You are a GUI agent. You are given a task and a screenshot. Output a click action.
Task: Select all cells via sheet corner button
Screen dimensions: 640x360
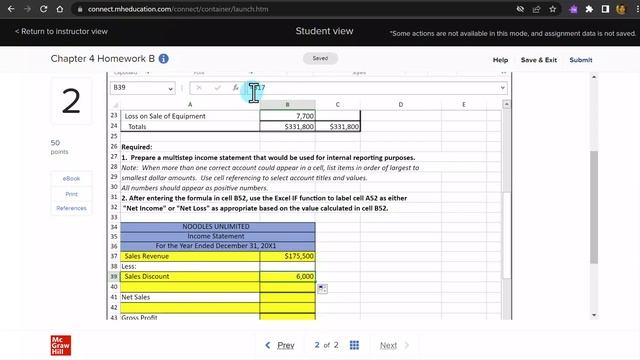pyautogui.click(x=116, y=105)
